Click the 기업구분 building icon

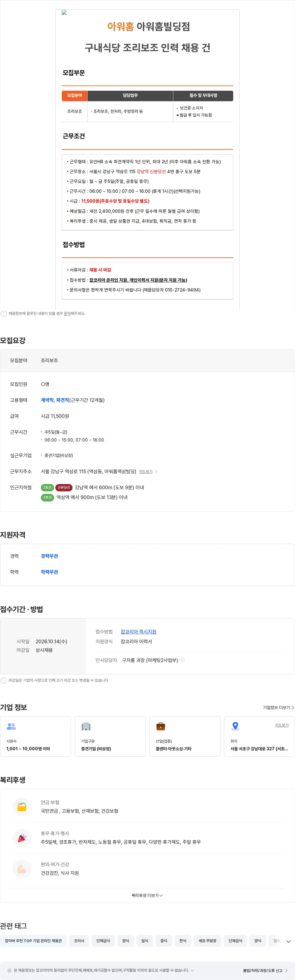pyautogui.click(x=86, y=726)
